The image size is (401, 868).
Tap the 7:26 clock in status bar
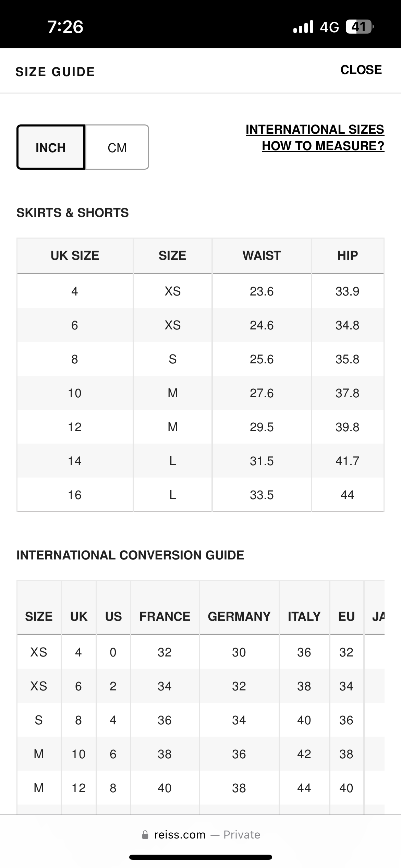65,27
